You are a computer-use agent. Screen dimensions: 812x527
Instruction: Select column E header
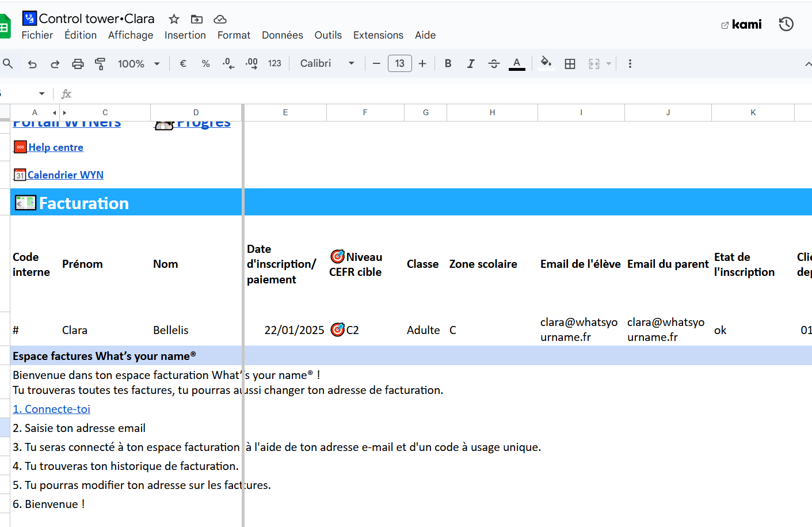point(285,113)
